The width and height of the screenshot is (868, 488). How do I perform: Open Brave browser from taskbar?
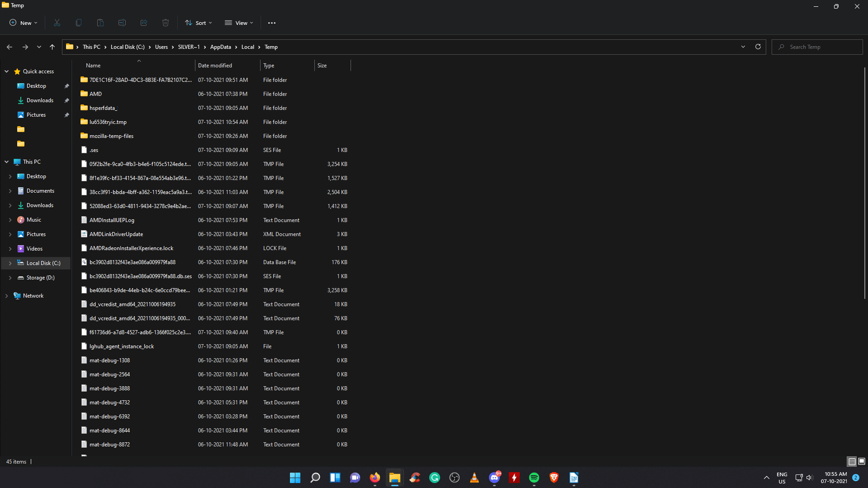554,478
